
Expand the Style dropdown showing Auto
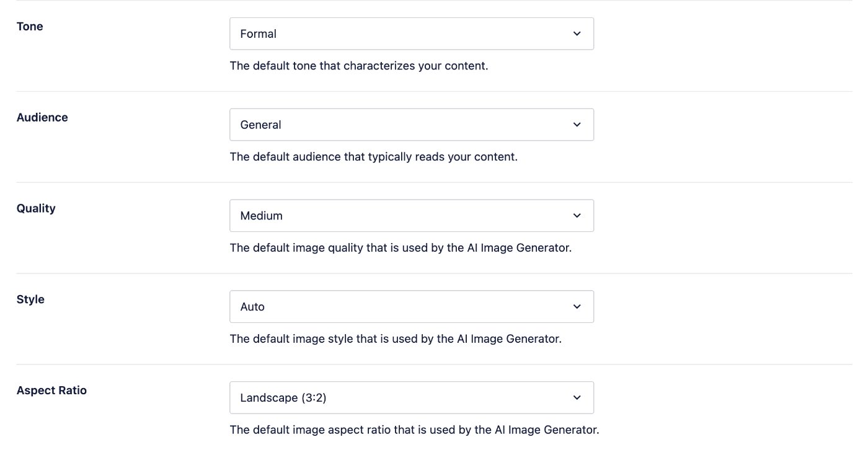tap(411, 306)
